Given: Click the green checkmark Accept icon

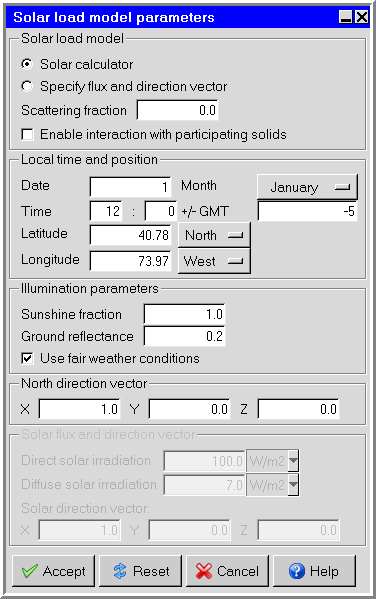Looking at the screenshot, I should (x=30, y=571).
